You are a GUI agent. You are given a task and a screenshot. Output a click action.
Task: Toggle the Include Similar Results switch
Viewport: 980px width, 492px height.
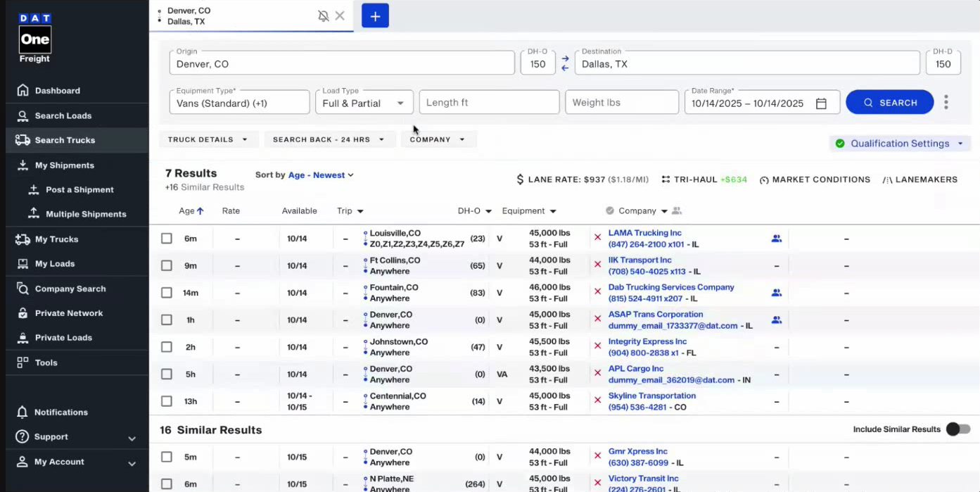(x=957, y=429)
